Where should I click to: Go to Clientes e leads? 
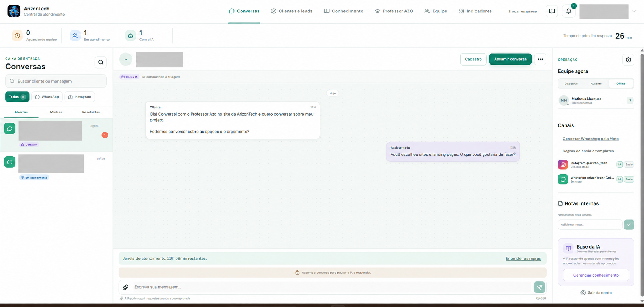[291, 11]
